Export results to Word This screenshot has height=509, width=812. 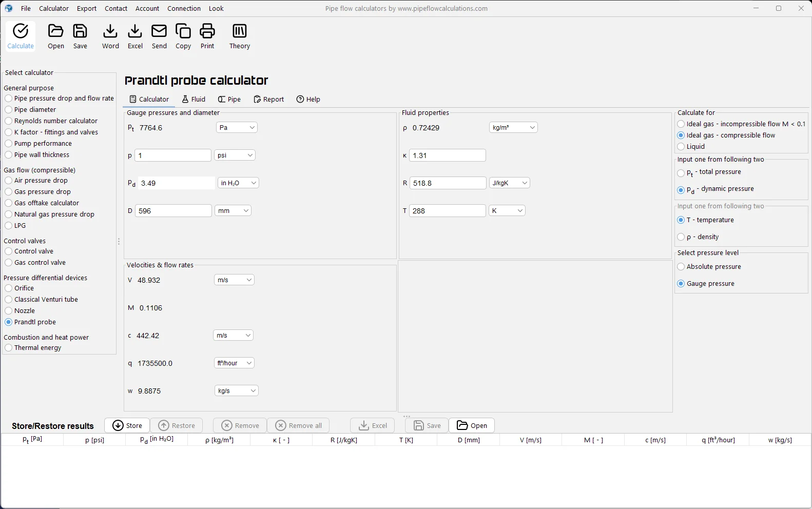(110, 36)
